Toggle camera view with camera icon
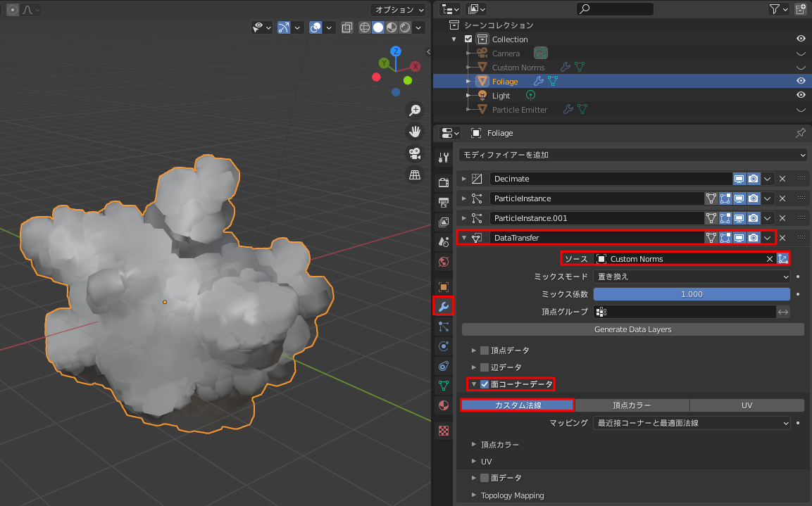 [x=415, y=153]
